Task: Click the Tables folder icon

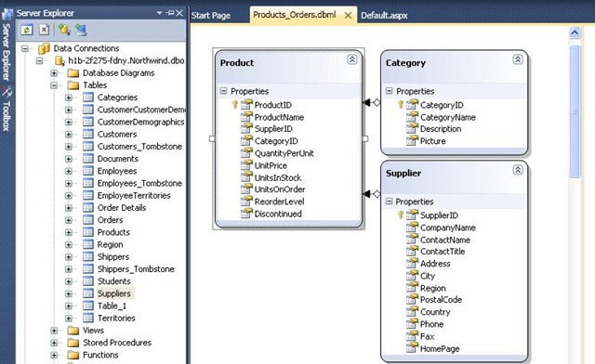Action: pyautogui.click(x=73, y=84)
